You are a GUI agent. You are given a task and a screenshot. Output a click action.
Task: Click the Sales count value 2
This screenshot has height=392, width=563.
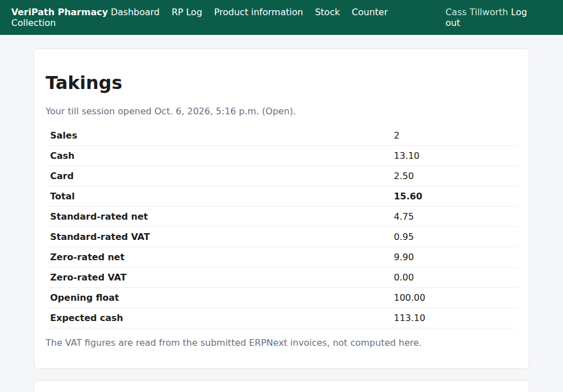coord(396,136)
